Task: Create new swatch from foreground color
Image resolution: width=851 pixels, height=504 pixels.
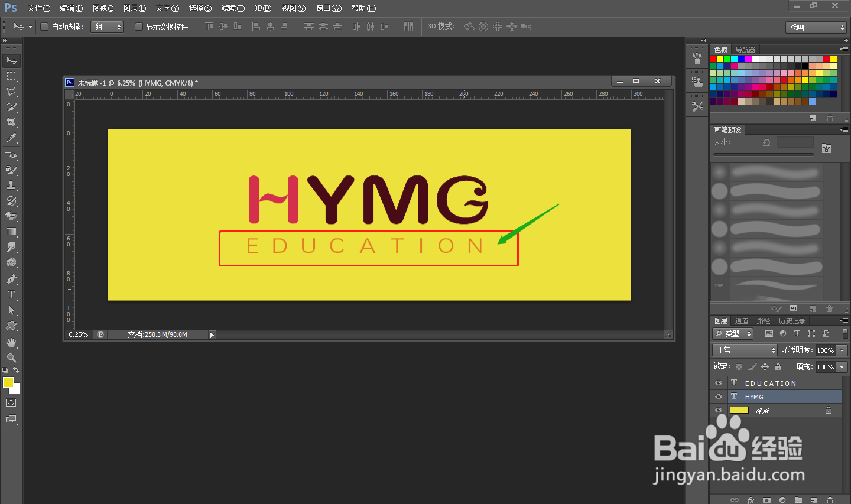Action: 813,118
